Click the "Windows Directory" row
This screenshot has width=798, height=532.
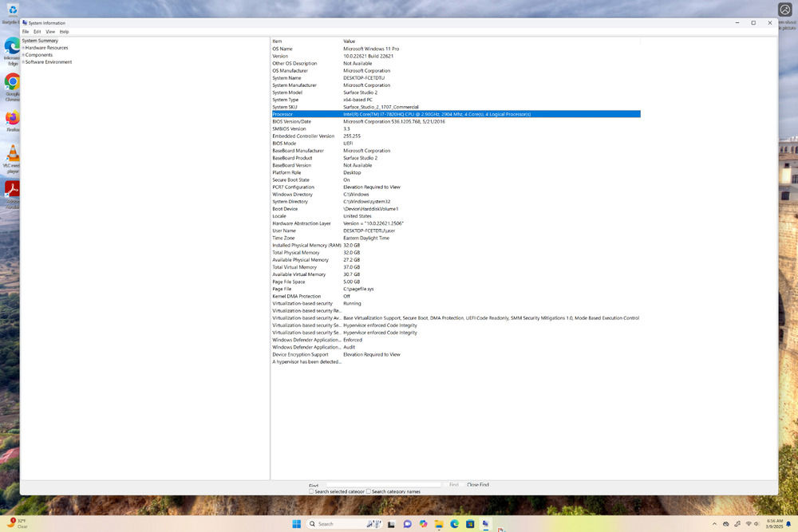click(x=456, y=195)
